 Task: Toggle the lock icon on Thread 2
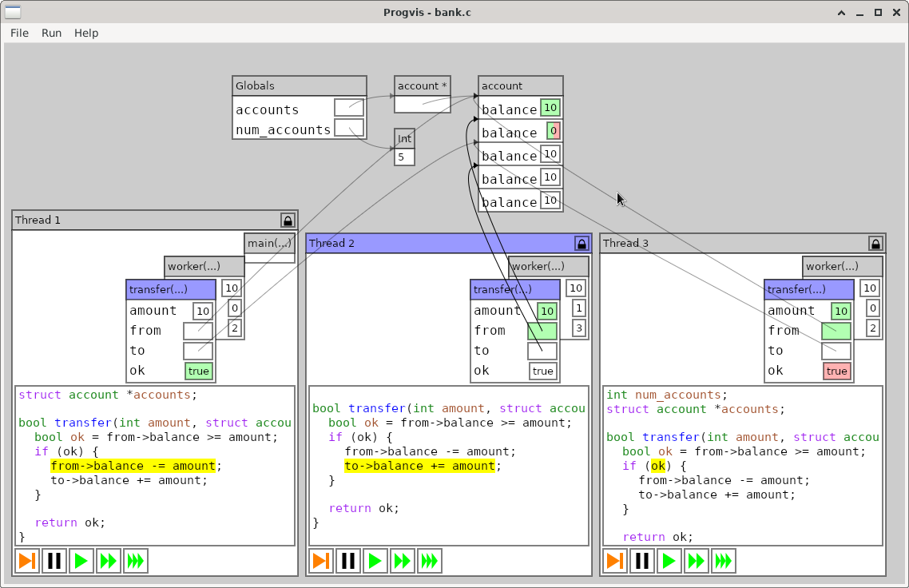pos(582,244)
